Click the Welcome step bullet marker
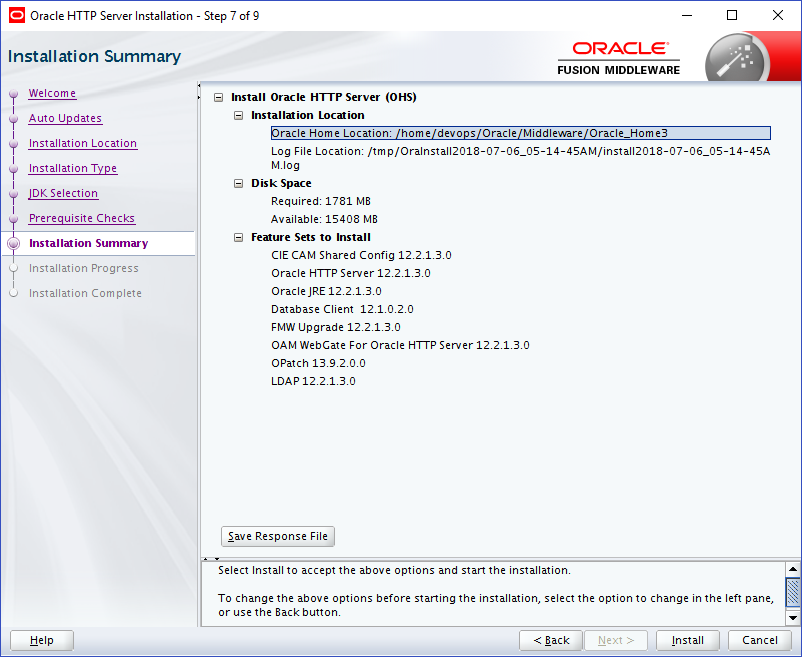The image size is (802, 657). pos(14,94)
